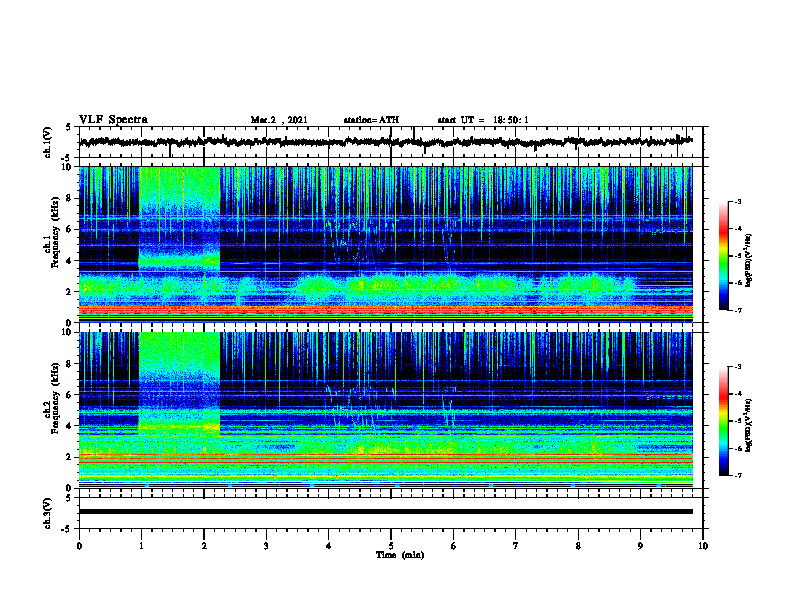Click the ch.1 voltage waveform trace
The image size is (792, 612).
tap(386, 142)
